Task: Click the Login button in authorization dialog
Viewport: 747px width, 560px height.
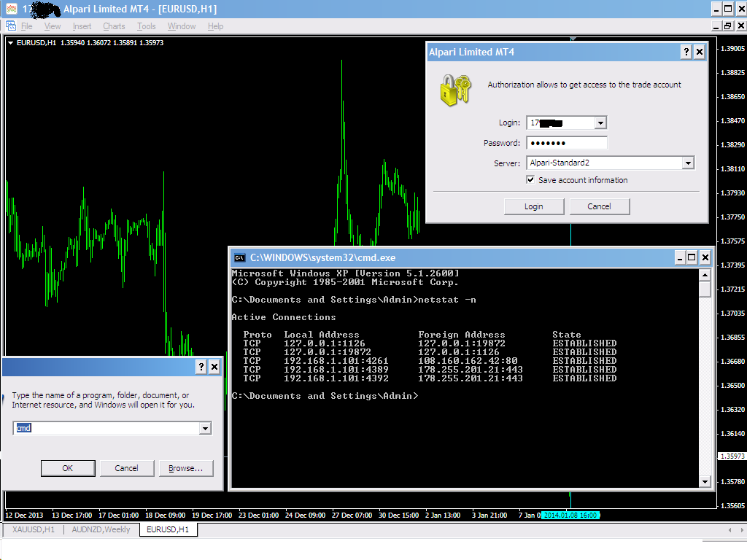Action: click(533, 206)
